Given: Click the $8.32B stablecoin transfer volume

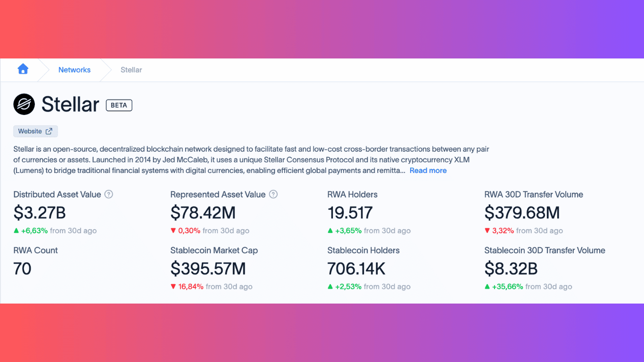Looking at the screenshot, I should 511,269.
